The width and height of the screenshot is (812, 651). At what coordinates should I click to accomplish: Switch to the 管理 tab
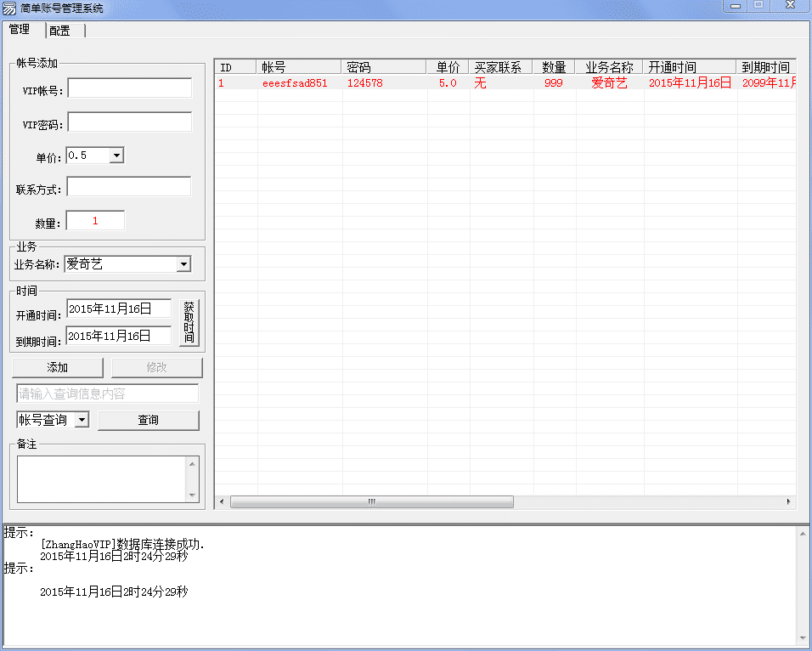20,30
